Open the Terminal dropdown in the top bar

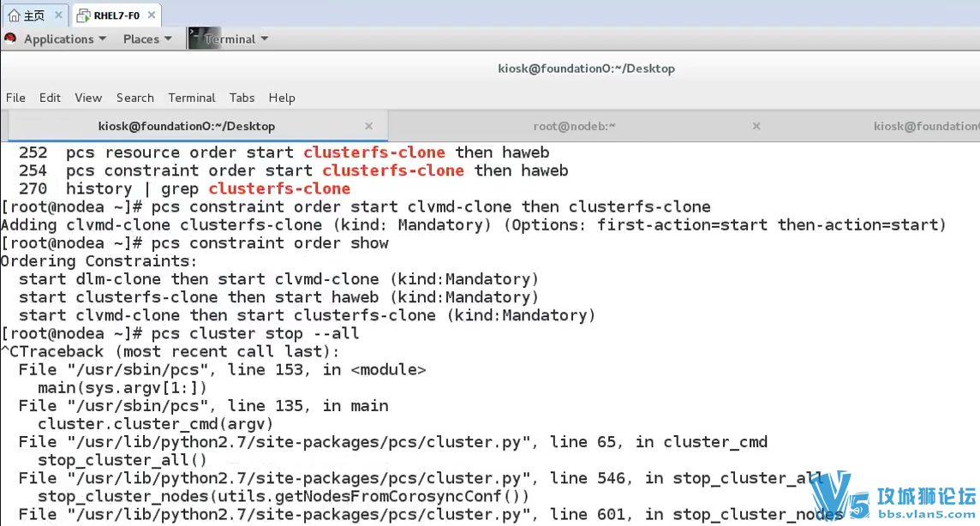tap(231, 39)
